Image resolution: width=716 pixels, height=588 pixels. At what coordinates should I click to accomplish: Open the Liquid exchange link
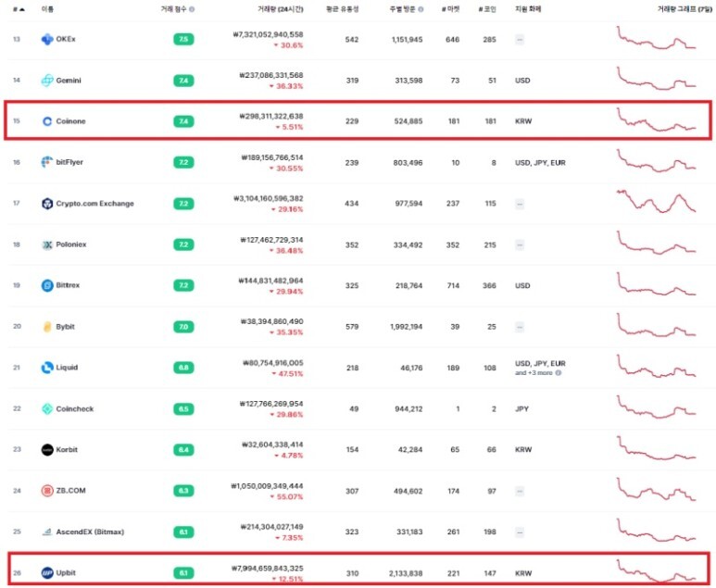(67, 368)
